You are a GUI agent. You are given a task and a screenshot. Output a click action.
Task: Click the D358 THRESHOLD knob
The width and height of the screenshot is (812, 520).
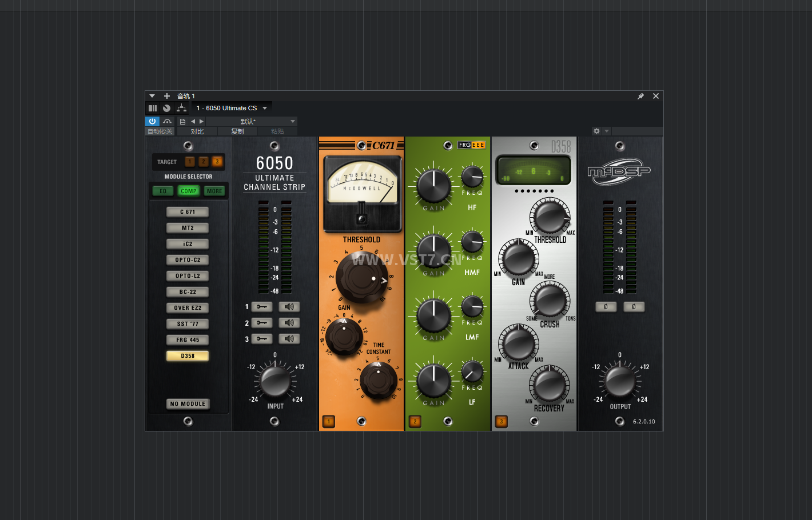(x=550, y=217)
